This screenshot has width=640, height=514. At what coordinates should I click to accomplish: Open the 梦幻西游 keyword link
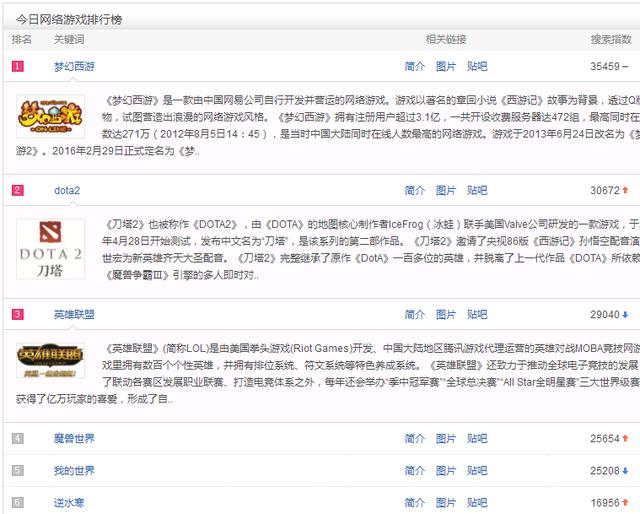74,66
